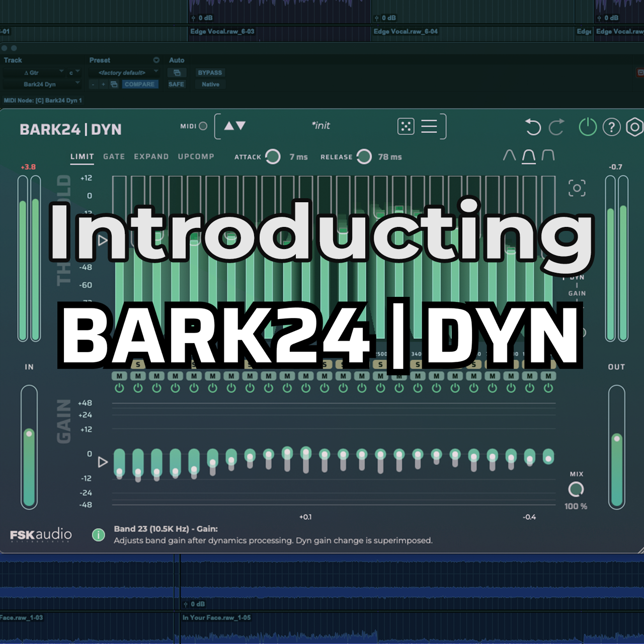Turn the MIX knob at 100%

(576, 488)
